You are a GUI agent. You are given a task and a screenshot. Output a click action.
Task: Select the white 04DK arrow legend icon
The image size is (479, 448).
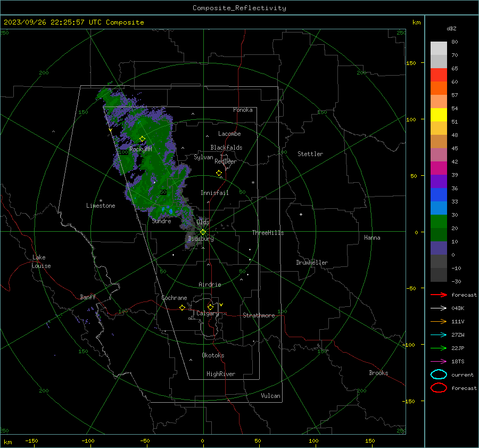pyautogui.click(x=439, y=308)
